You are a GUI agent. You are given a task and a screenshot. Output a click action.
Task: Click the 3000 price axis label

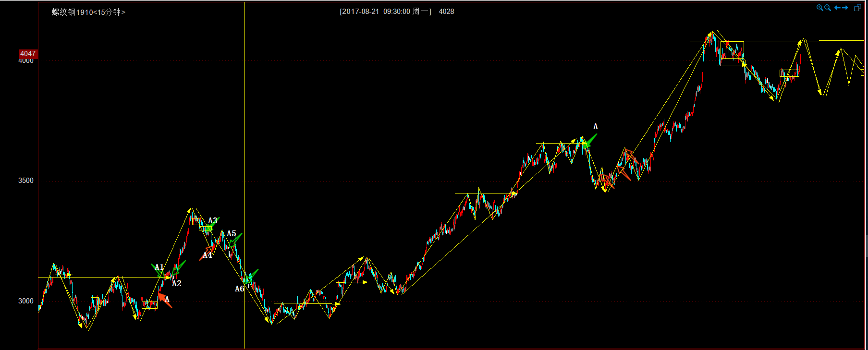26,301
